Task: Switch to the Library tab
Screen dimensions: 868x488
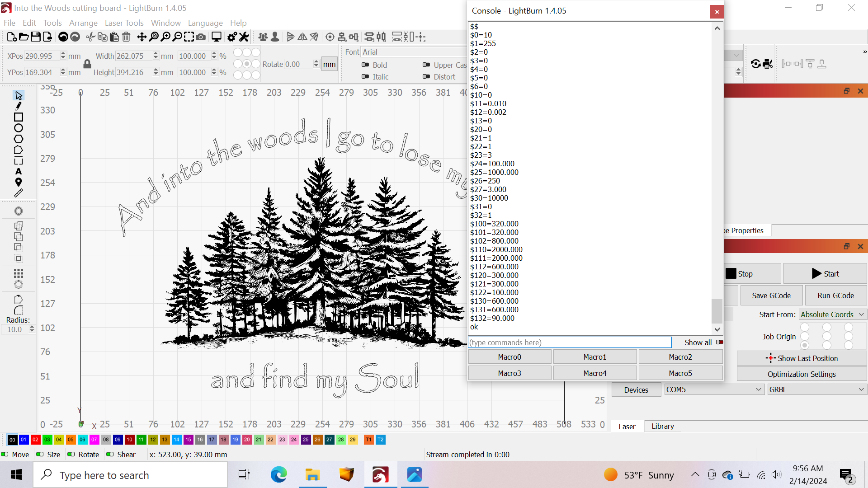Action: (662, 426)
